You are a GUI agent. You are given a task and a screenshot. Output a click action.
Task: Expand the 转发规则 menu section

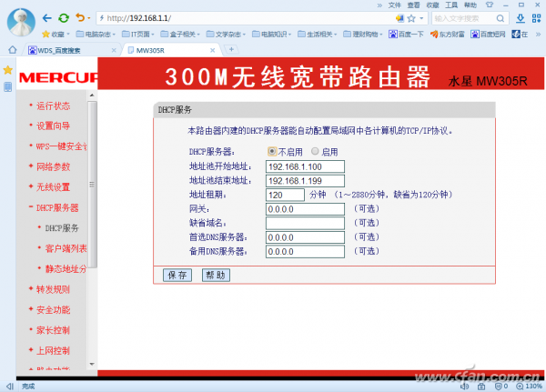point(54,289)
